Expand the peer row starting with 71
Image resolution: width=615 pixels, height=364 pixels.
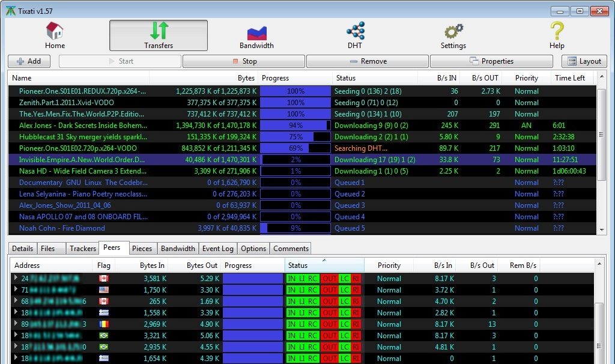pyautogui.click(x=16, y=289)
